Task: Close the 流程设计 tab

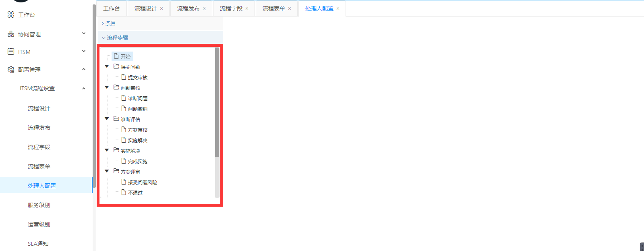Action: (x=162, y=8)
